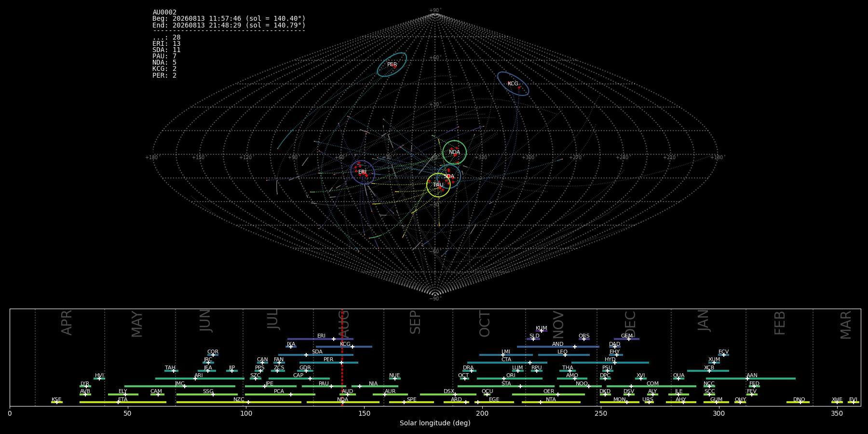Click the QUA shower label in timeline

pos(678,376)
